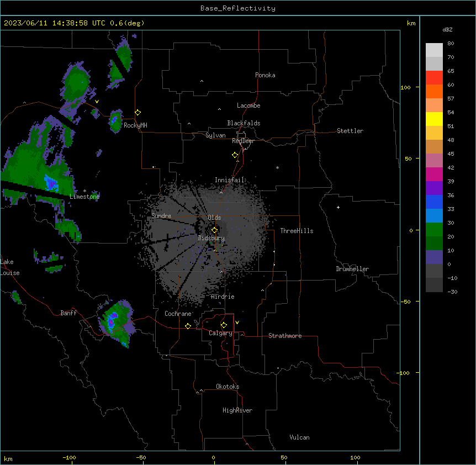Click the Airdrie city label
This screenshot has height=465, width=476.
pyautogui.click(x=223, y=297)
